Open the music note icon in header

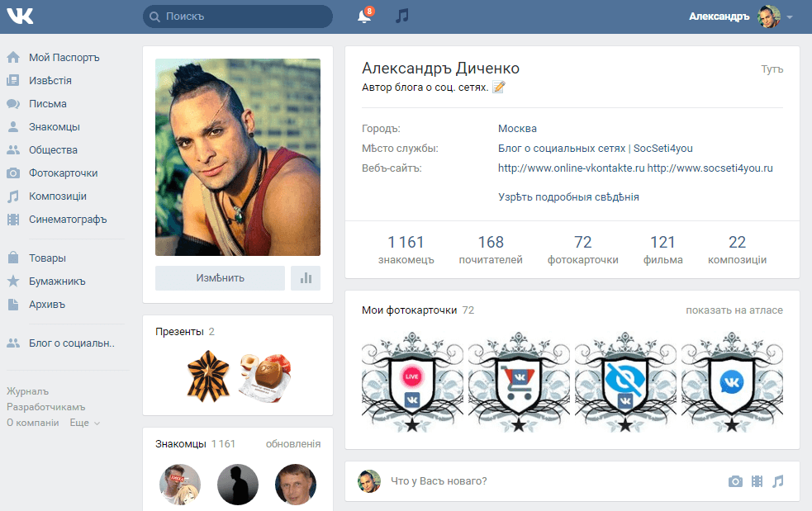401,16
